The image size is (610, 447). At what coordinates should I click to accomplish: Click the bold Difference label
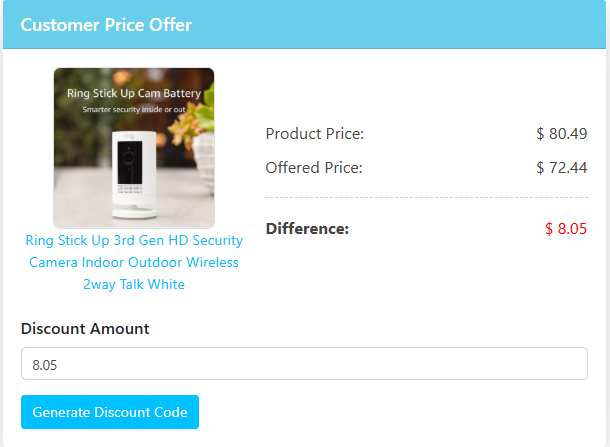307,229
